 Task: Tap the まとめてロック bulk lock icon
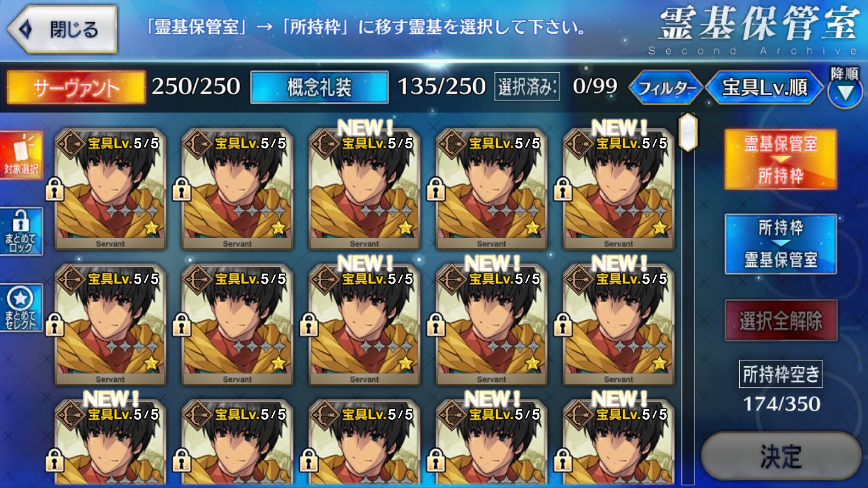tap(21, 232)
